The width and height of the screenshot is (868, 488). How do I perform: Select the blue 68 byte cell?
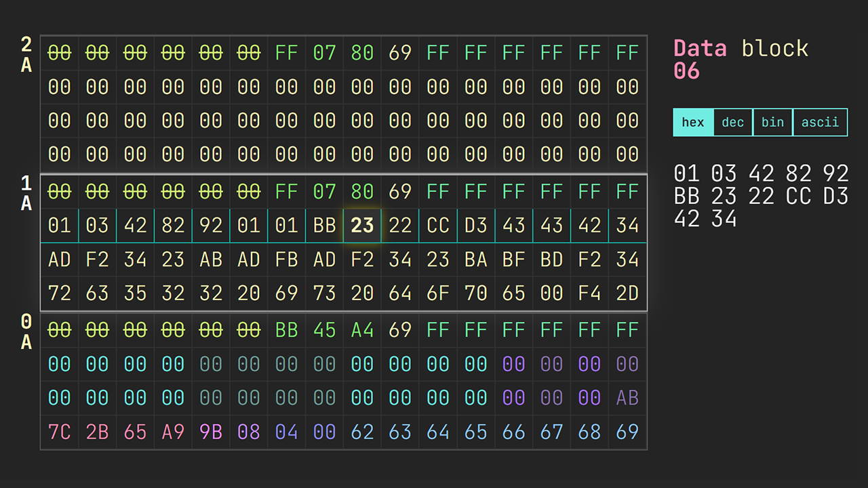pyautogui.click(x=590, y=432)
